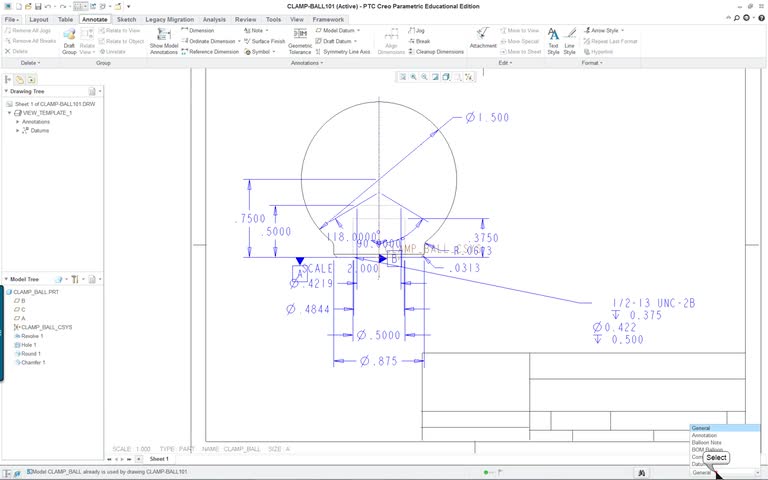768x480 pixels.
Task: Click the Open file folder icon
Action: coord(28,6)
